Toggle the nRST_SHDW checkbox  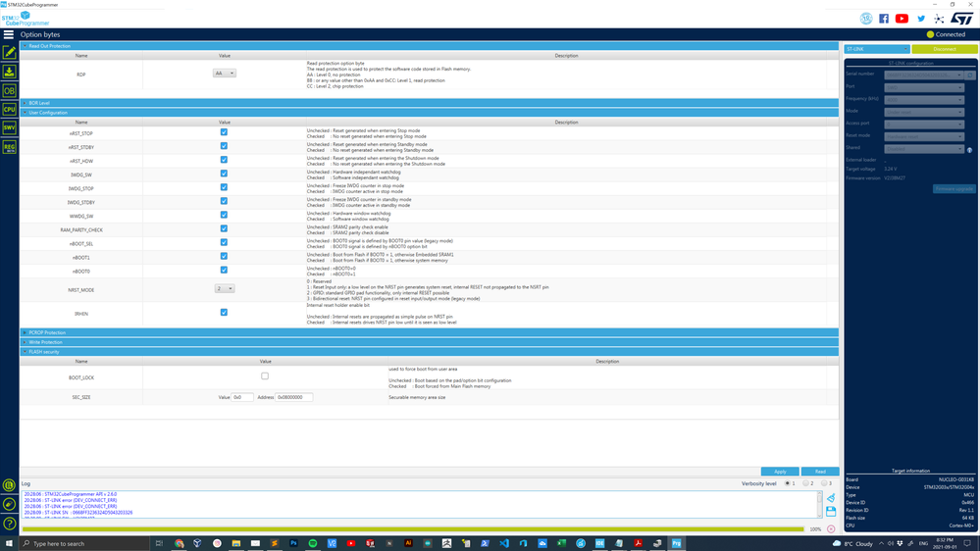click(224, 160)
